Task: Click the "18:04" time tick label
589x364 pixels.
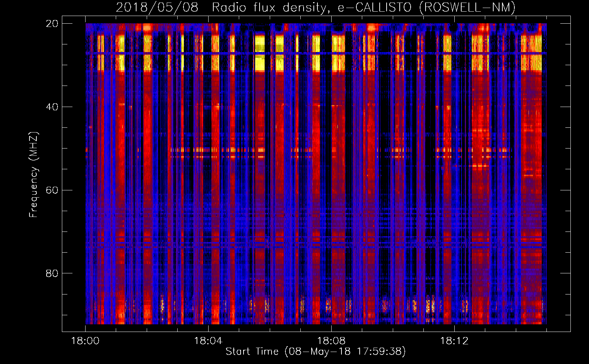Action: [208, 341]
